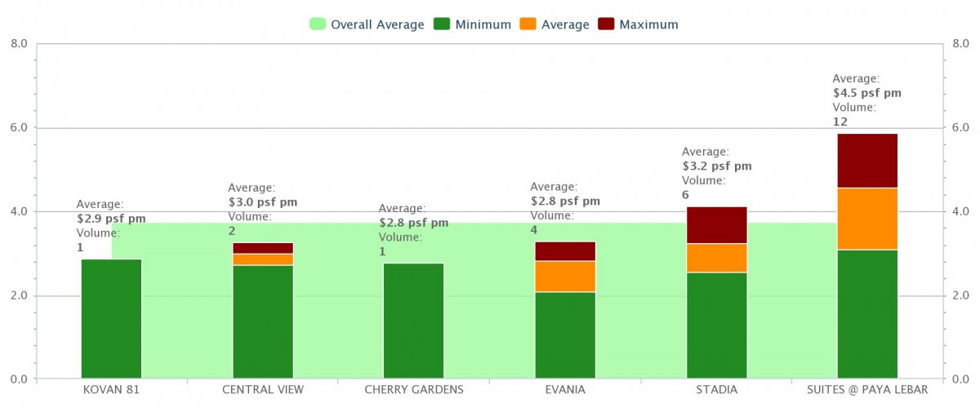Click the $2.9 psf pm data label
The image size is (980, 412).
coord(112,219)
